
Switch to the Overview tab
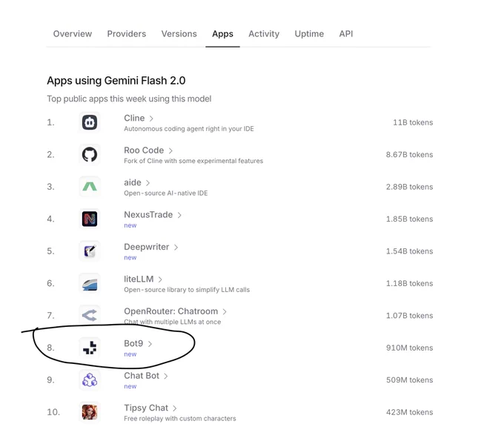(73, 34)
